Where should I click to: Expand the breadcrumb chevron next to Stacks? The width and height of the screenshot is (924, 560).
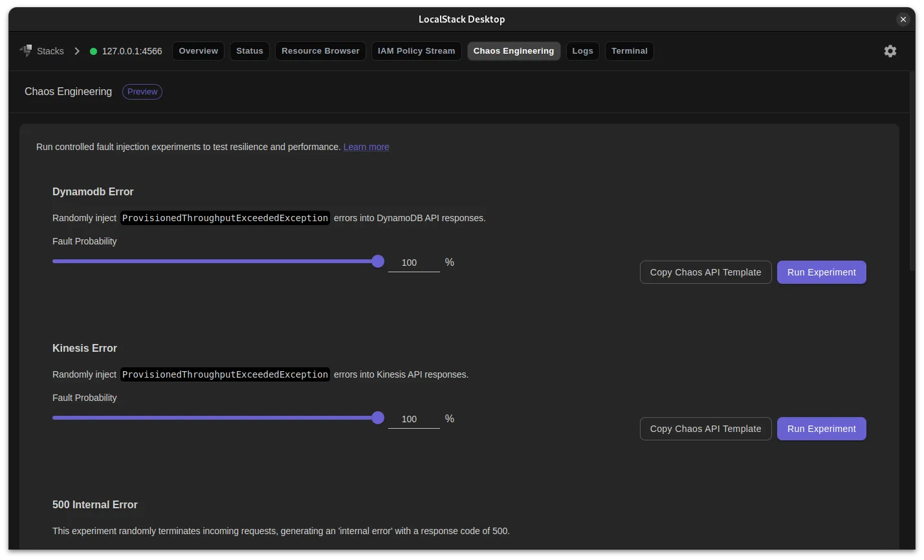(76, 50)
